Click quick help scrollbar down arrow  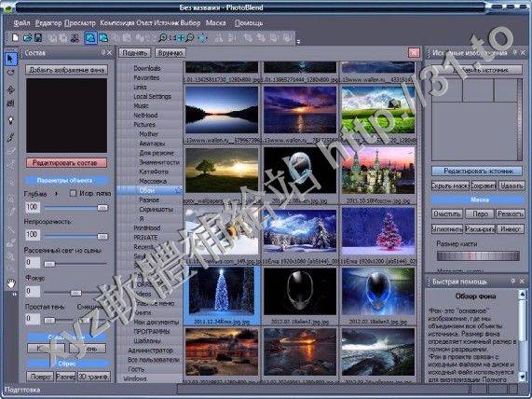tap(522, 376)
